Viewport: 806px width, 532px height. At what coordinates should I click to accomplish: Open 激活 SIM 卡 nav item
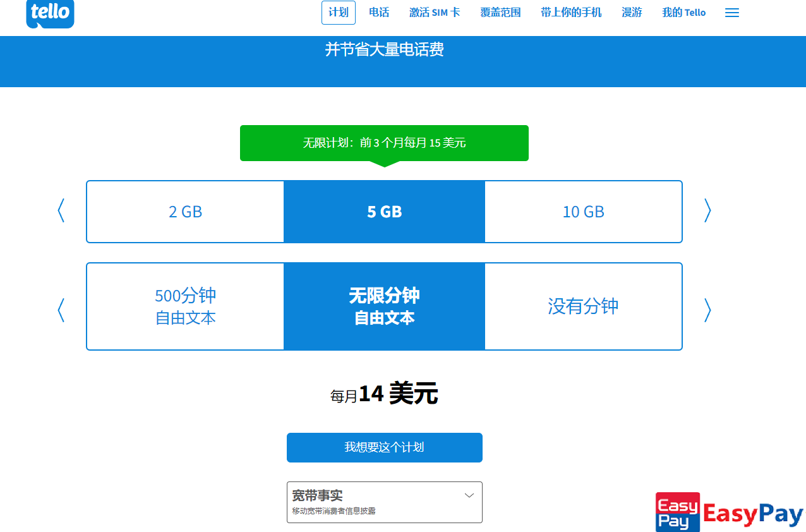click(x=435, y=13)
